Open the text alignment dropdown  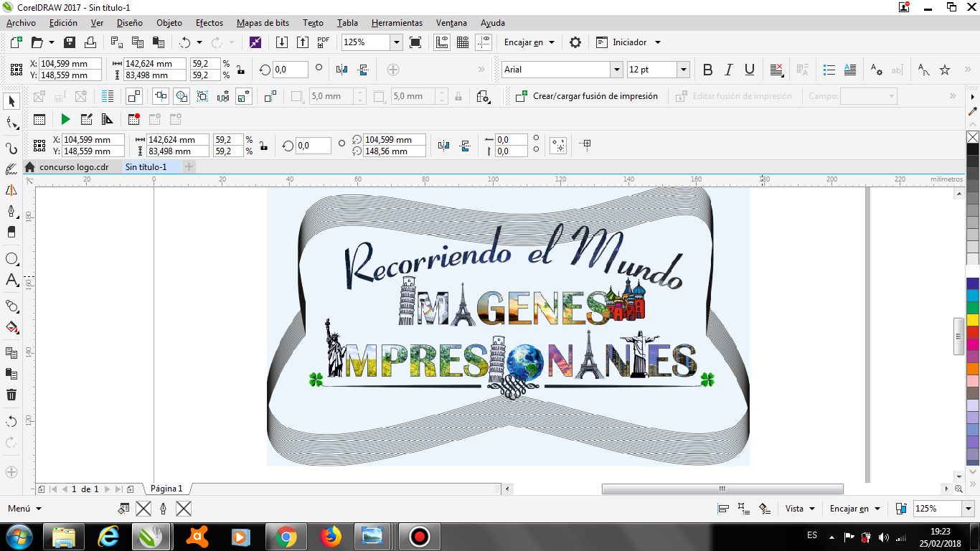pos(777,70)
